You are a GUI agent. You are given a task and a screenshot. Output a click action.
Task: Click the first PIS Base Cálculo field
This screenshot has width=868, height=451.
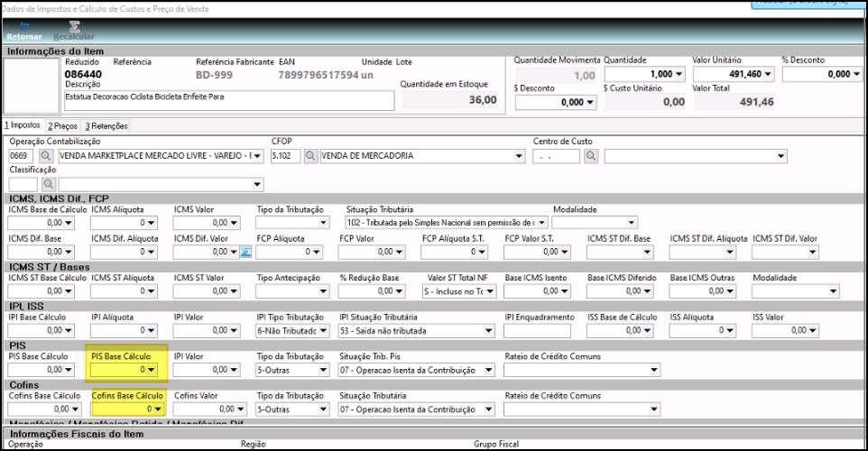[x=41, y=370]
